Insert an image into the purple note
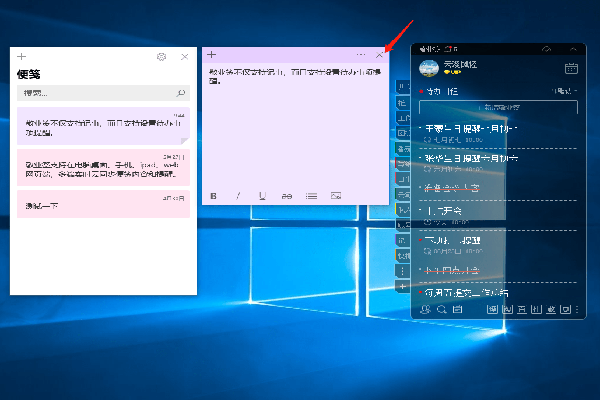This screenshot has height=400, width=600. 336,196
